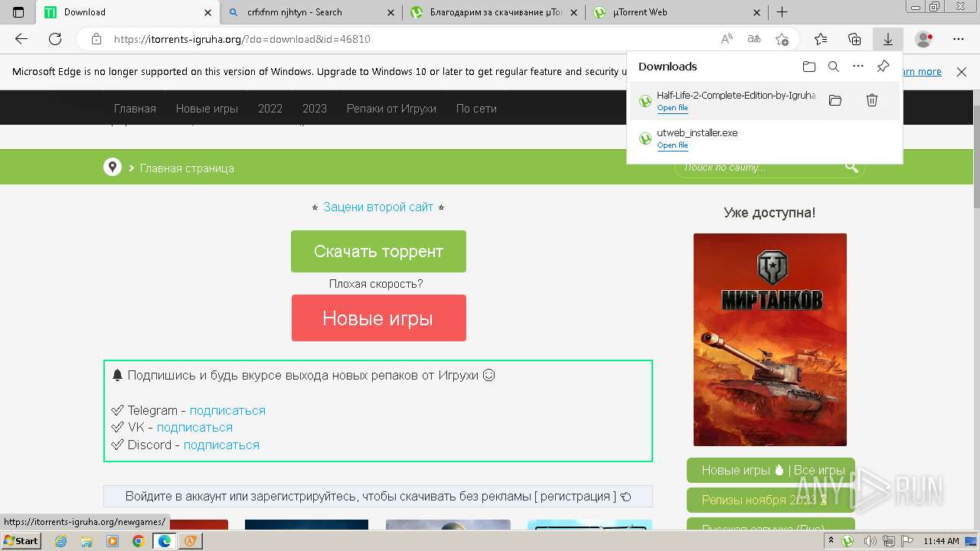
Task: Open the Зацени второй сайт link
Action: [378, 207]
